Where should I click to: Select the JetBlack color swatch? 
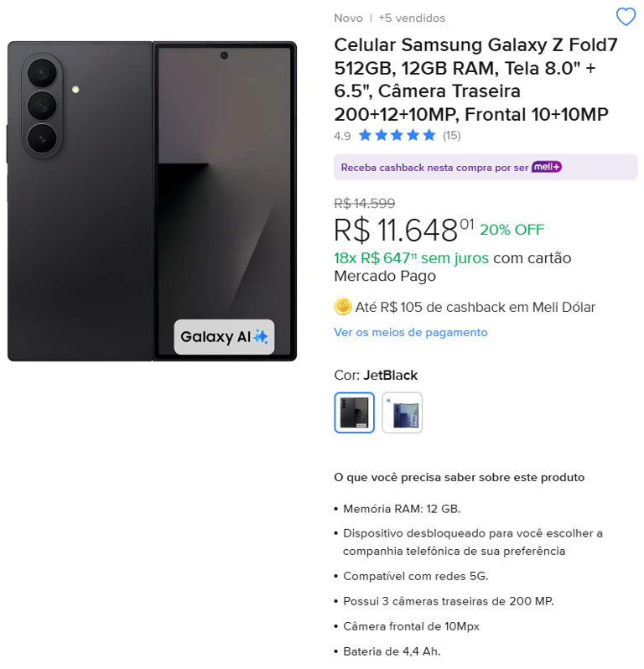(x=354, y=412)
